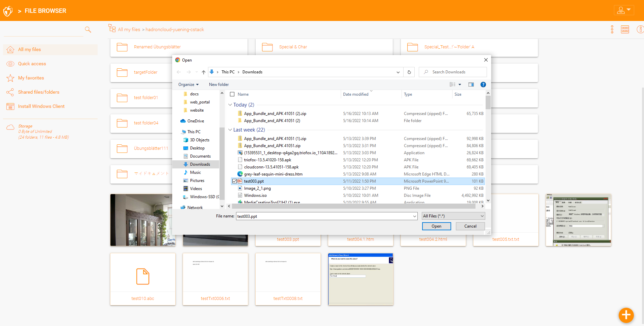Open the recent locations dropdown arrow
Image resolution: width=644 pixels, height=326 pixels.
pos(197,72)
